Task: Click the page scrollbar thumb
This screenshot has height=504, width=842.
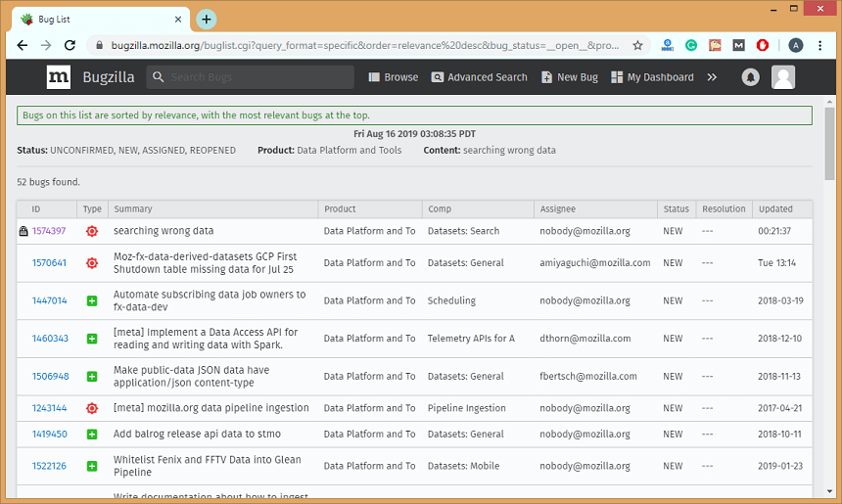Action: [829, 144]
